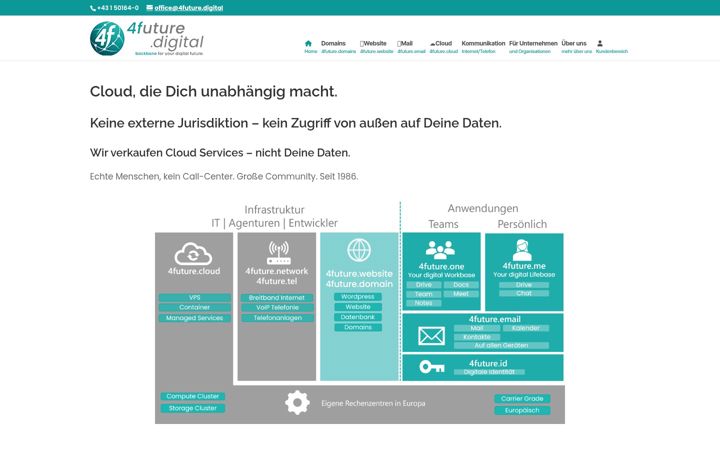The width and height of the screenshot is (720, 450).
Task: Select the Compute Cluster label
Action: tap(192, 396)
